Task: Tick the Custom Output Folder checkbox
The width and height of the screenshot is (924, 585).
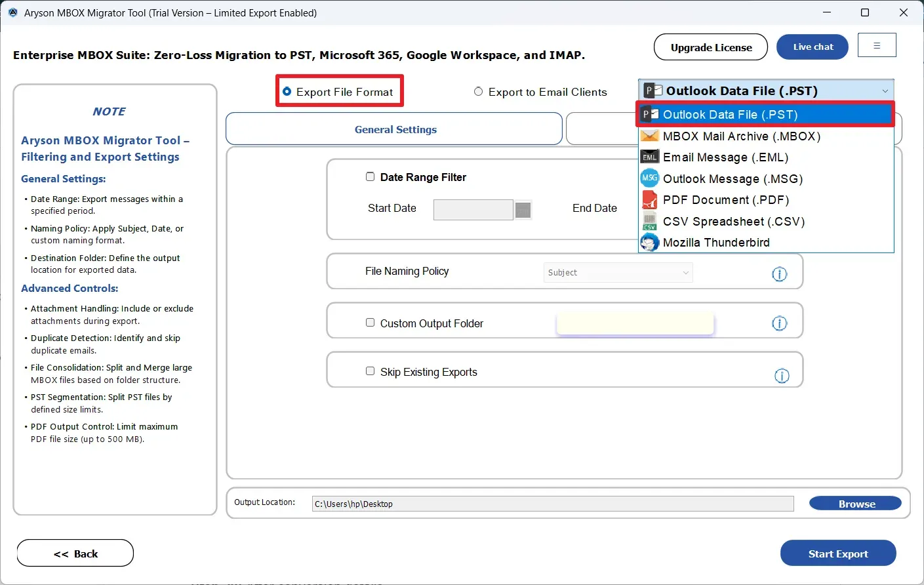Action: pos(370,323)
